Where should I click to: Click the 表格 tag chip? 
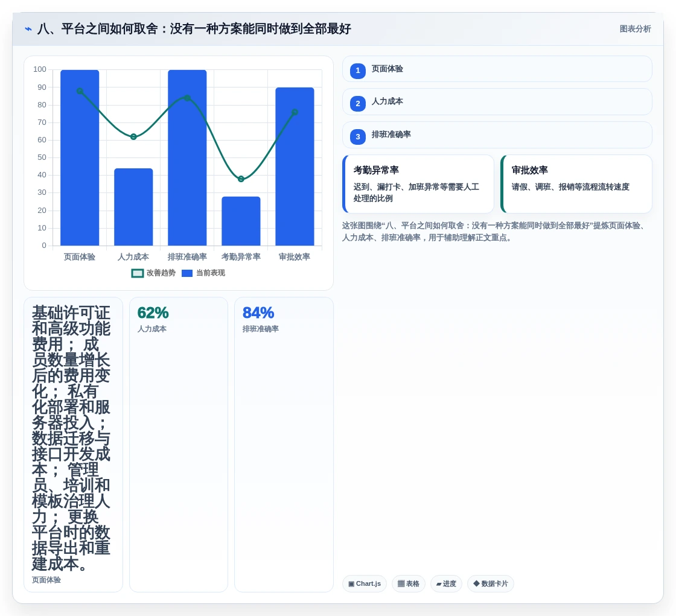[x=408, y=583]
